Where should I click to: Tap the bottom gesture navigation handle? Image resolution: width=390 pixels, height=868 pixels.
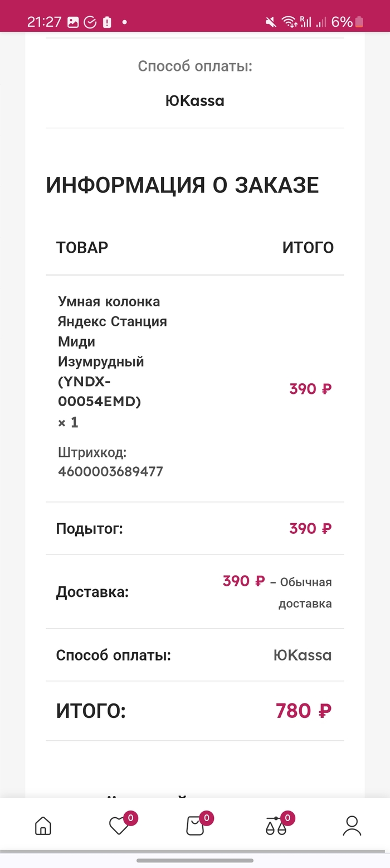tap(195, 860)
